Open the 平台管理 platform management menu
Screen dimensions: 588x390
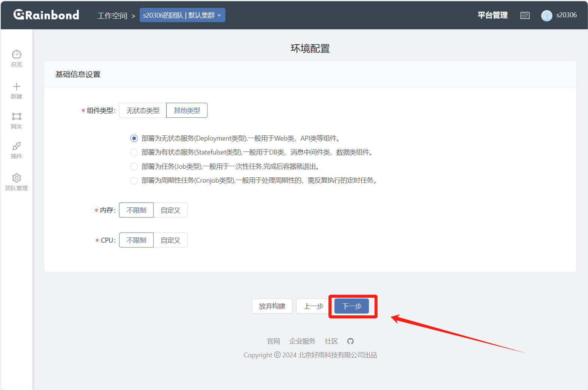coord(492,15)
